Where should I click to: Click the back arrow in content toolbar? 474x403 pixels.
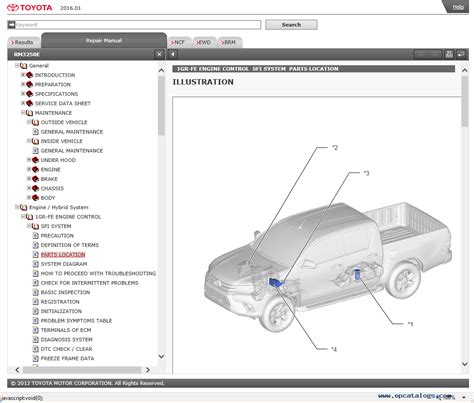(x=173, y=54)
